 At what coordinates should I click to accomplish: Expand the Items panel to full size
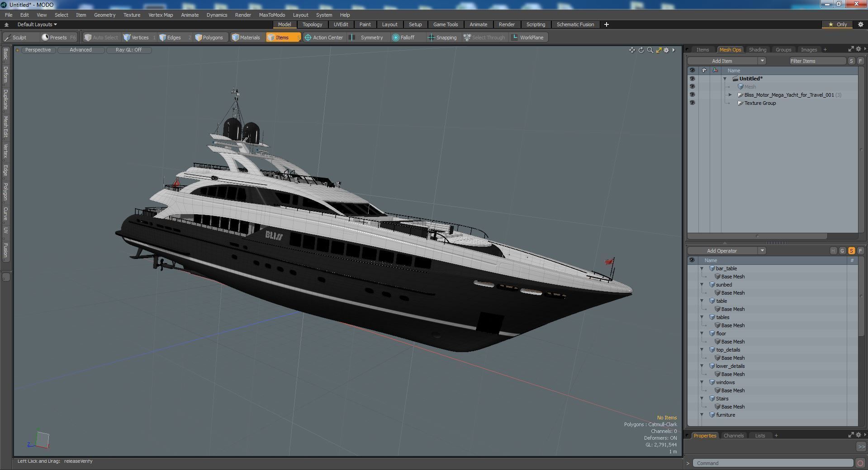[x=851, y=49]
